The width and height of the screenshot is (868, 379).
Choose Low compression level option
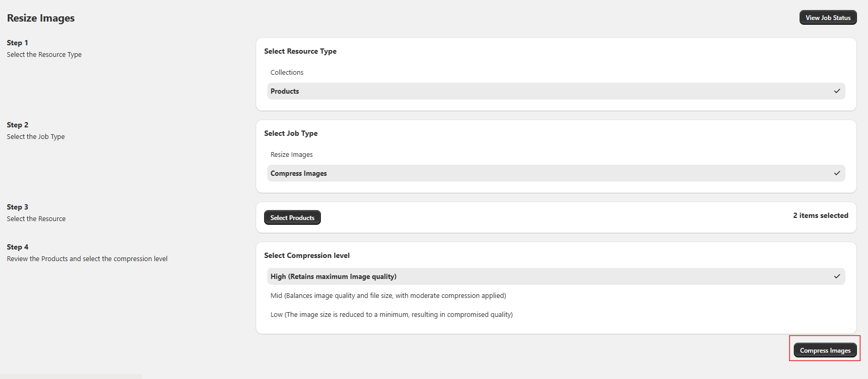coord(391,315)
